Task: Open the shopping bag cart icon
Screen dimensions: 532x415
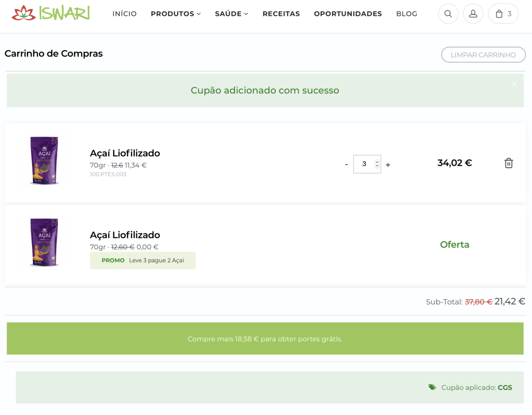Action: coord(502,13)
